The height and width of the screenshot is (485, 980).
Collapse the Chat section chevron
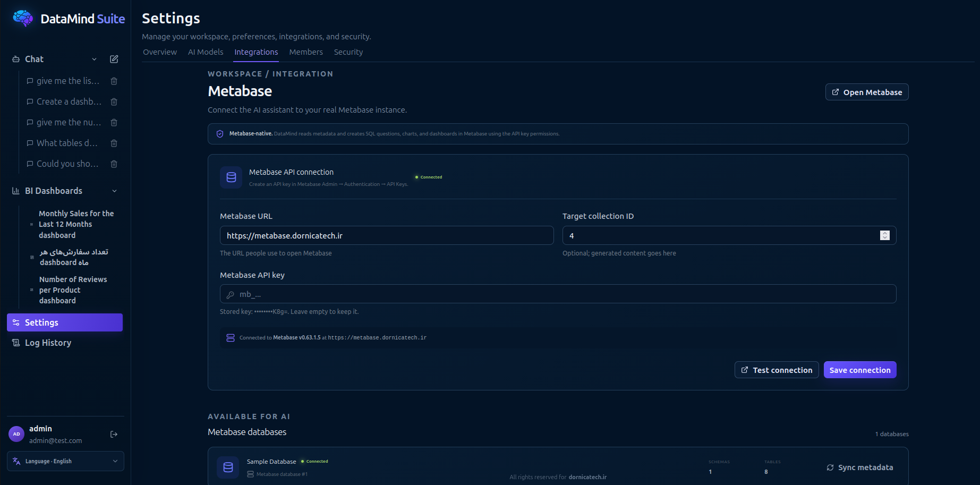pyautogui.click(x=94, y=59)
